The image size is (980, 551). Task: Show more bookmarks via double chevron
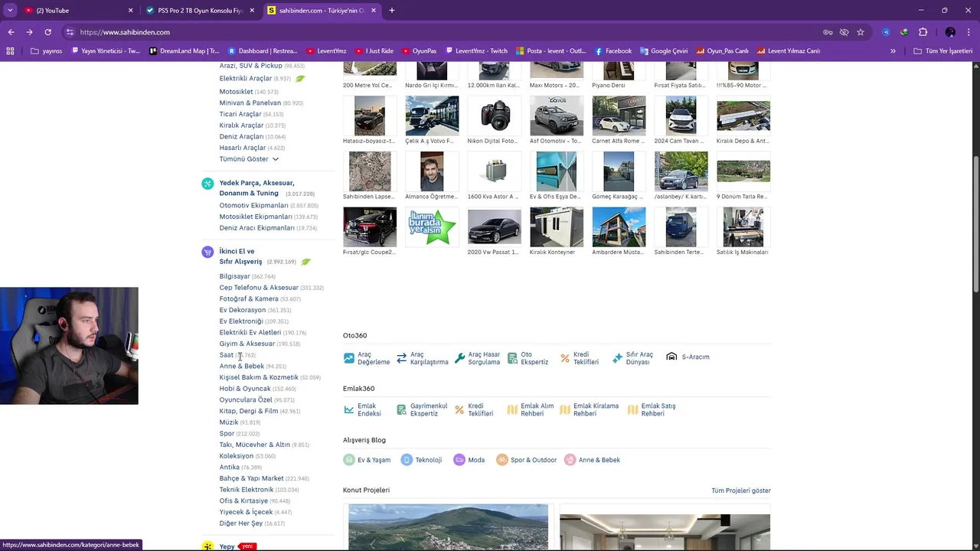point(893,51)
